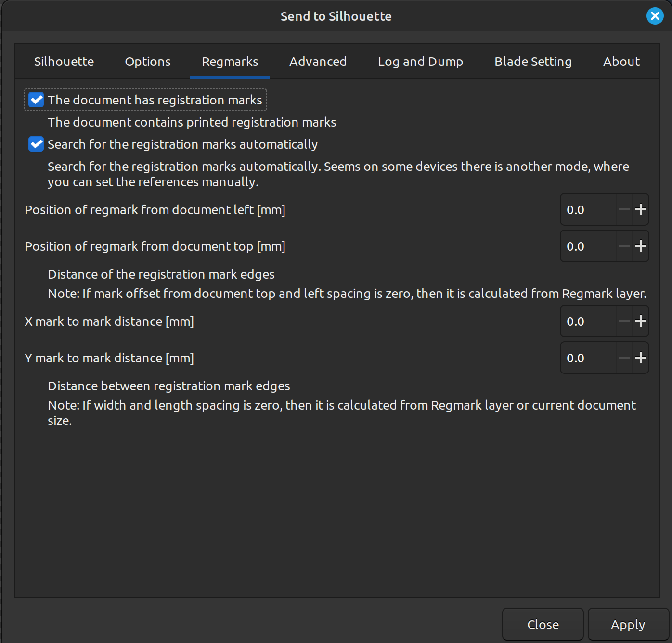Switch to the Silhouette tab

64,62
